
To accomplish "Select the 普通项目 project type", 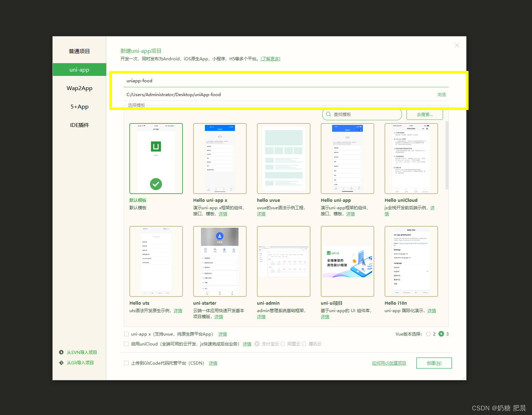I will [x=79, y=51].
